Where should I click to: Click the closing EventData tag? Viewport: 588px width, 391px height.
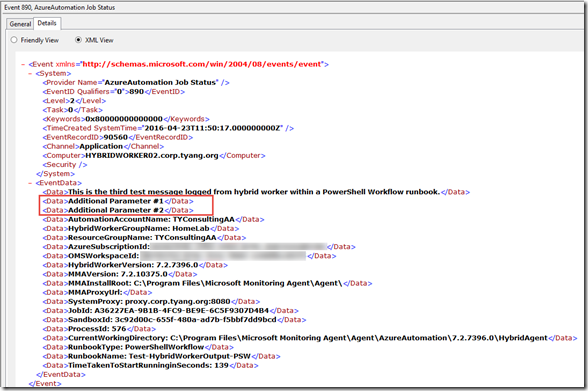click(x=61, y=375)
